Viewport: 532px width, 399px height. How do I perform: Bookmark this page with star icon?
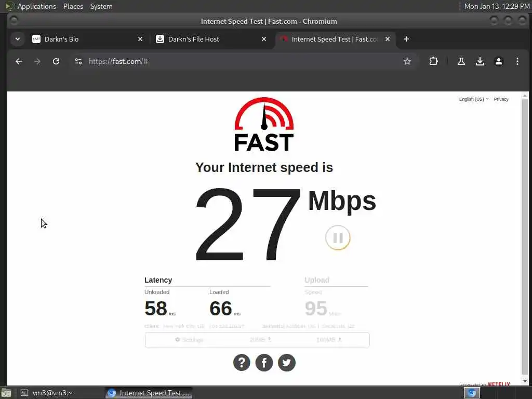point(407,61)
